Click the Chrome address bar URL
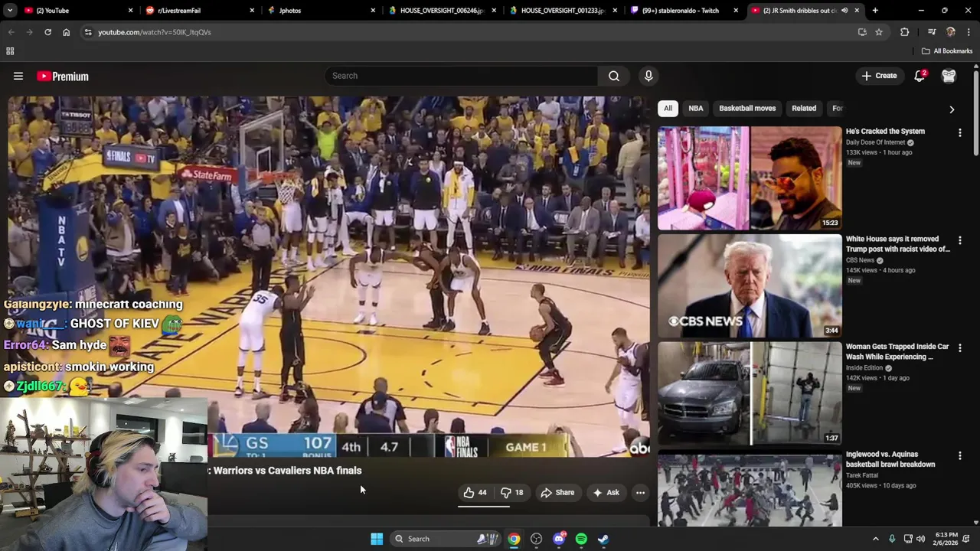This screenshot has width=980, height=551. point(155,32)
